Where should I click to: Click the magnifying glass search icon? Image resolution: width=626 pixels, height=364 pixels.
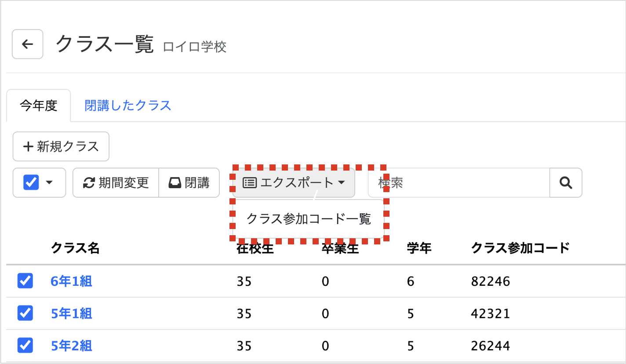(566, 182)
